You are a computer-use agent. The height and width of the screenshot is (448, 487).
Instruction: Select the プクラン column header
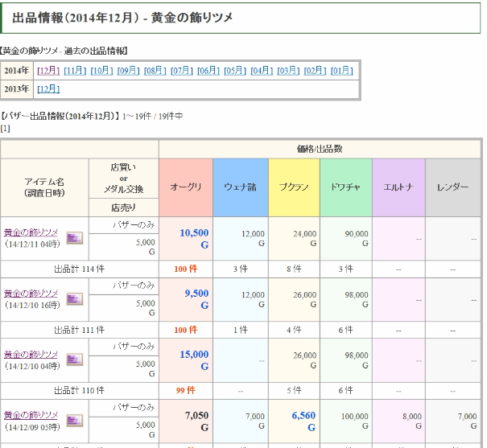pyautogui.click(x=294, y=187)
